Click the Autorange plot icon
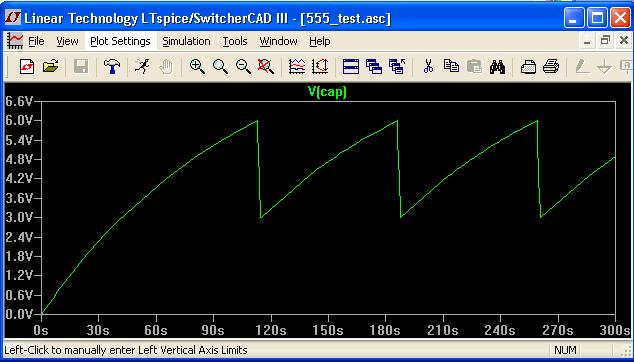The width and height of the screenshot is (634, 362). [x=297, y=66]
